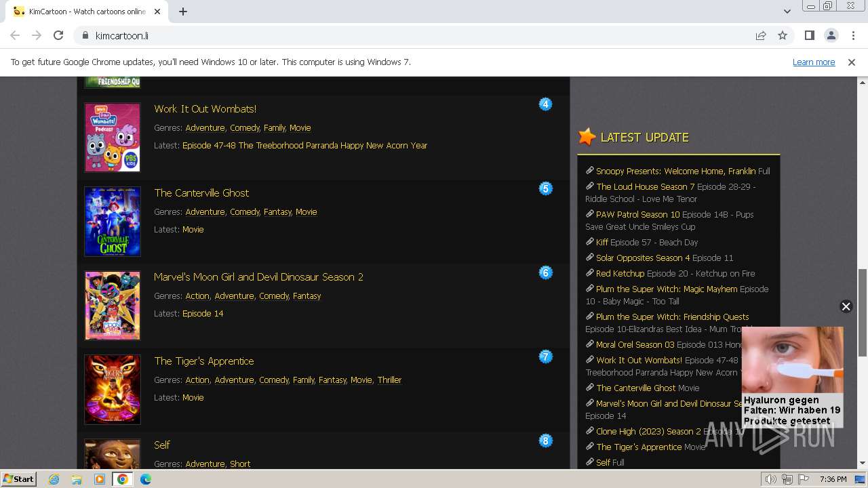Click Moon Girl Season 2 poster thumbnail
Image resolution: width=868 pixels, height=488 pixels.
click(x=113, y=306)
